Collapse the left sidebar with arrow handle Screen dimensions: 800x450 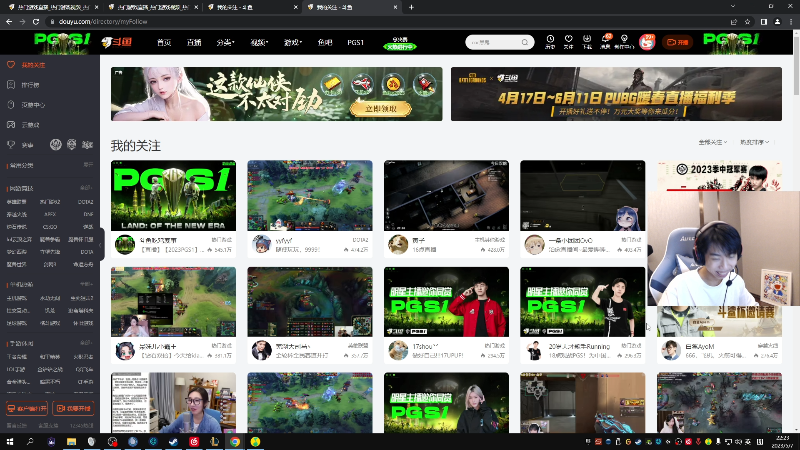(x=101, y=244)
